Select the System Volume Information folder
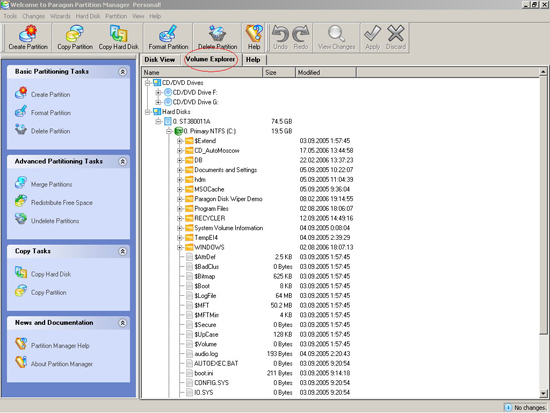The image size is (550, 413). (x=228, y=228)
